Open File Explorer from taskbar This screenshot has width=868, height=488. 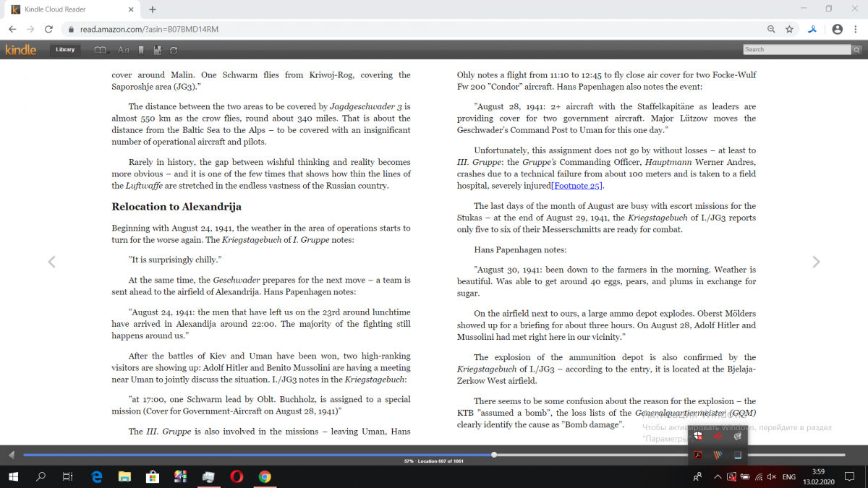pos(124,476)
